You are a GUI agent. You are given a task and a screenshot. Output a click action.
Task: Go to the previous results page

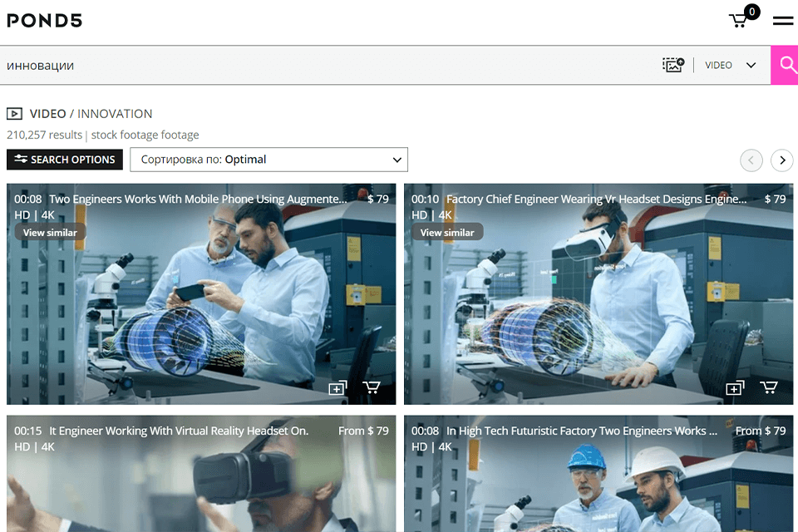click(751, 160)
